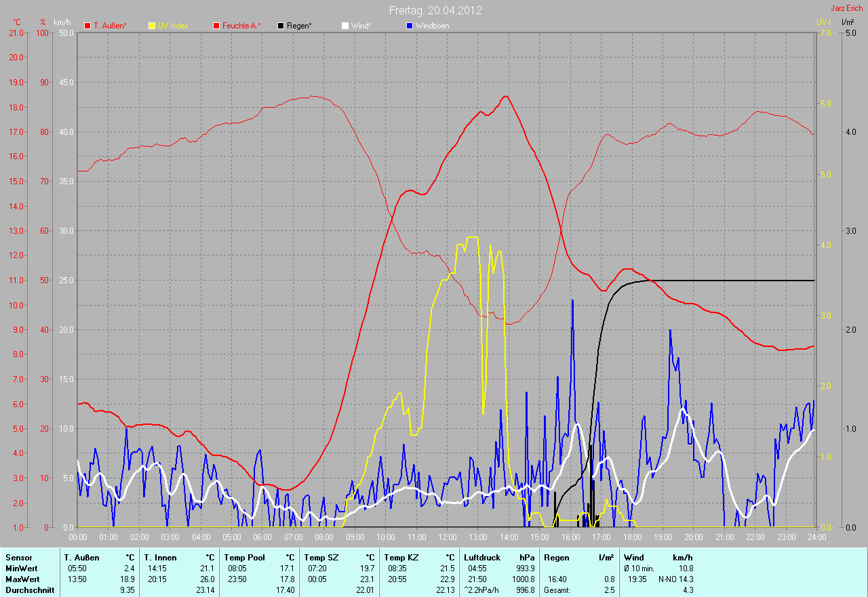Click the red Feuchte A. legend swatch
The height and width of the screenshot is (597, 868).
216,26
